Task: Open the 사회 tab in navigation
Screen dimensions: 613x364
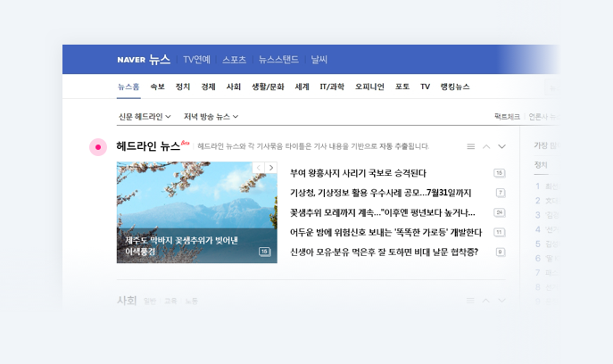Action: tap(234, 87)
